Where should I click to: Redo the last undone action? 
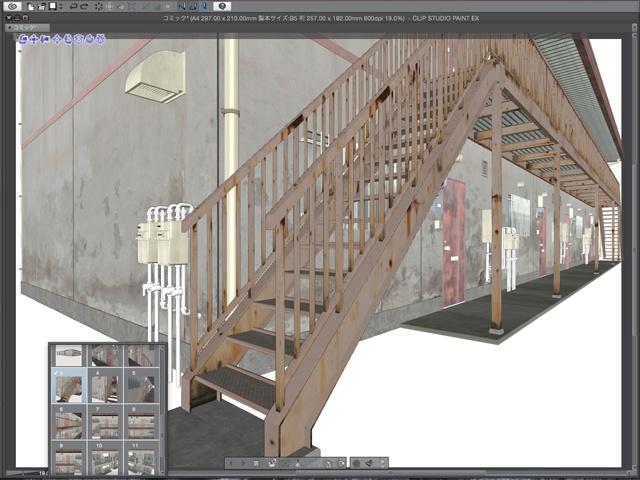[84, 7]
